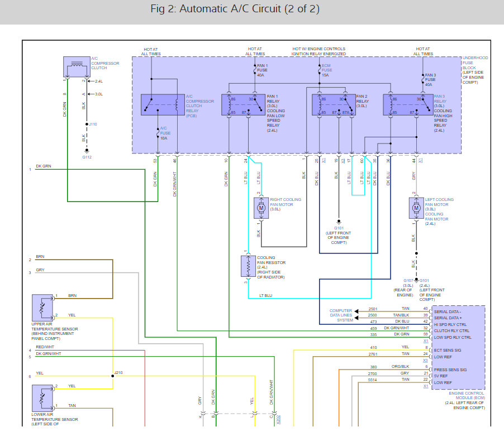The height and width of the screenshot is (446, 504).
Task: Click circuit number 473 on the DK BLU wire
Action: click(x=373, y=322)
